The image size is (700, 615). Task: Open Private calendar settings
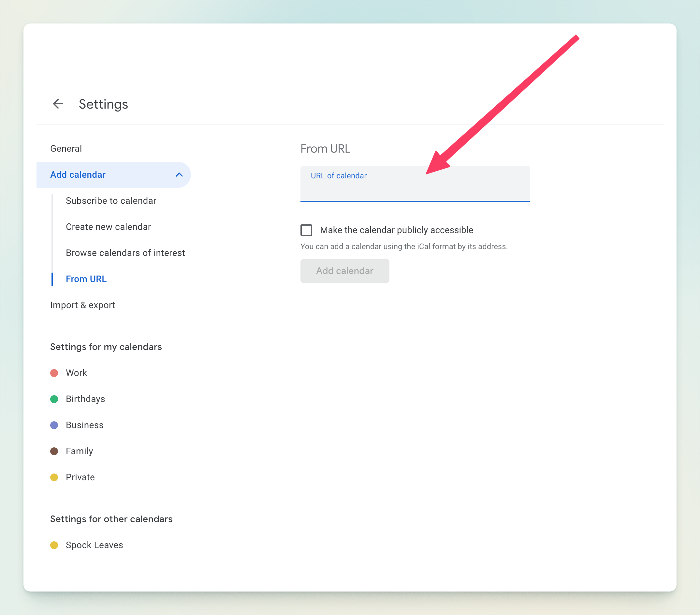click(80, 477)
